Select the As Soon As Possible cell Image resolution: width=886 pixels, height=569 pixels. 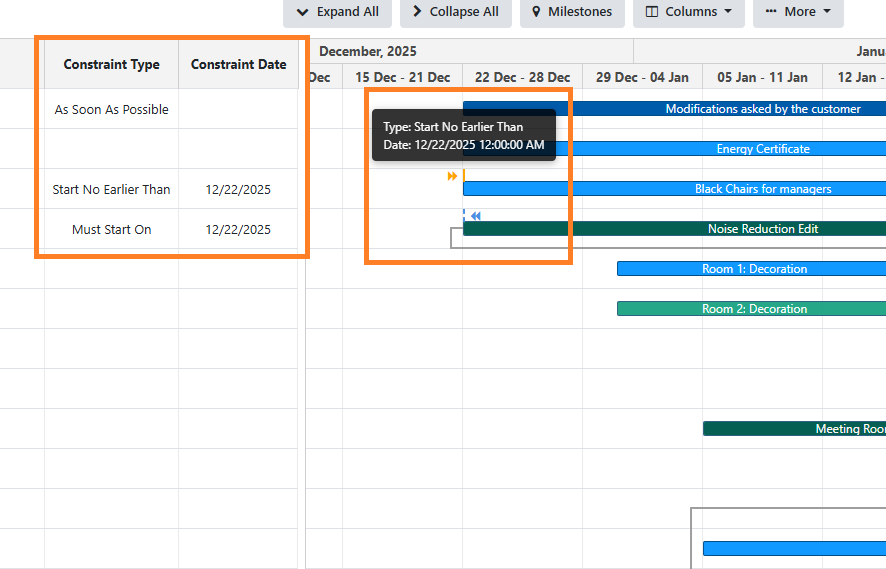(111, 109)
